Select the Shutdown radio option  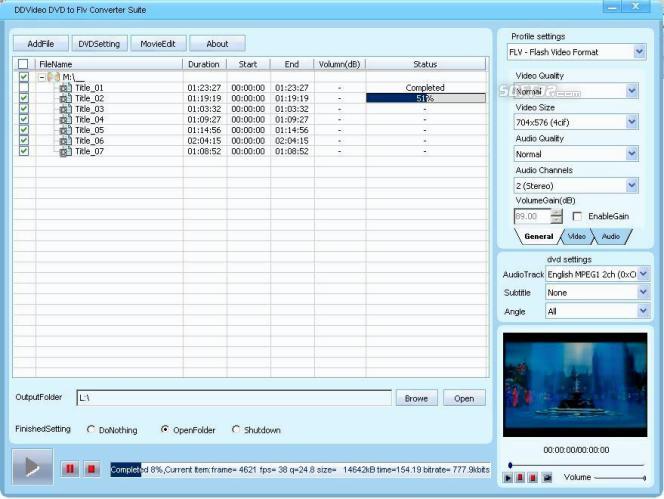236,430
